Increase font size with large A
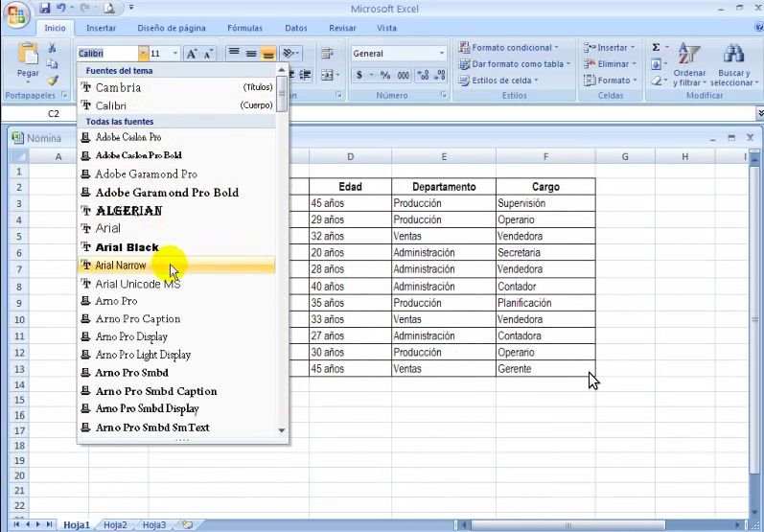 click(x=192, y=54)
